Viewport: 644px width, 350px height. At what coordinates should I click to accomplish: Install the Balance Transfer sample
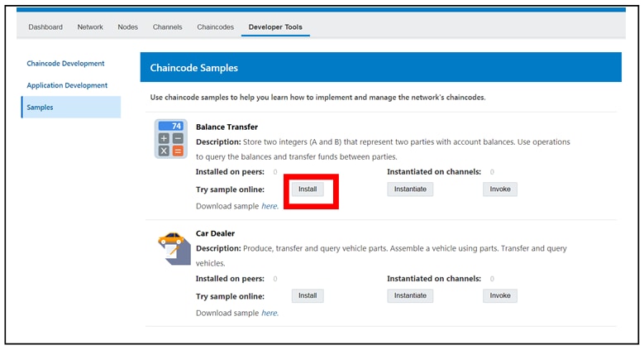[308, 189]
